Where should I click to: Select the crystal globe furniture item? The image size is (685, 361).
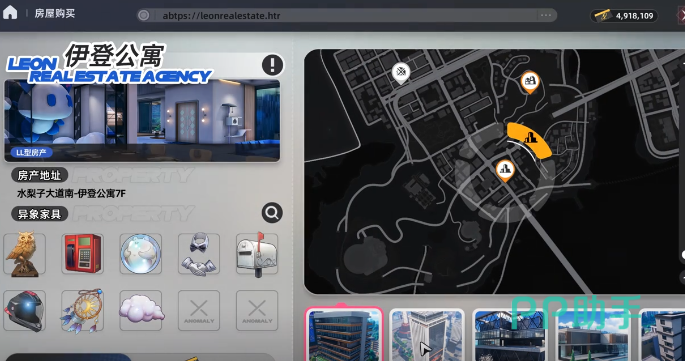(141, 254)
